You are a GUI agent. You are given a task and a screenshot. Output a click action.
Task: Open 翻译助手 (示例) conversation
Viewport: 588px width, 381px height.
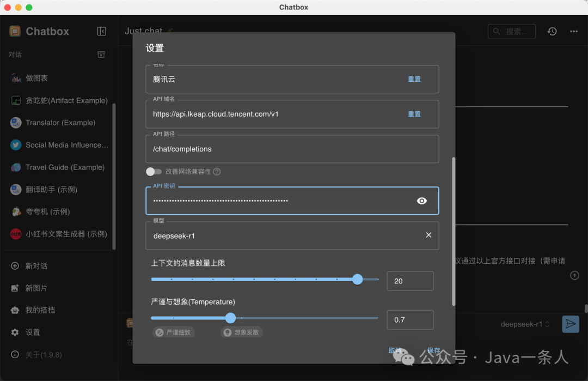coord(60,190)
